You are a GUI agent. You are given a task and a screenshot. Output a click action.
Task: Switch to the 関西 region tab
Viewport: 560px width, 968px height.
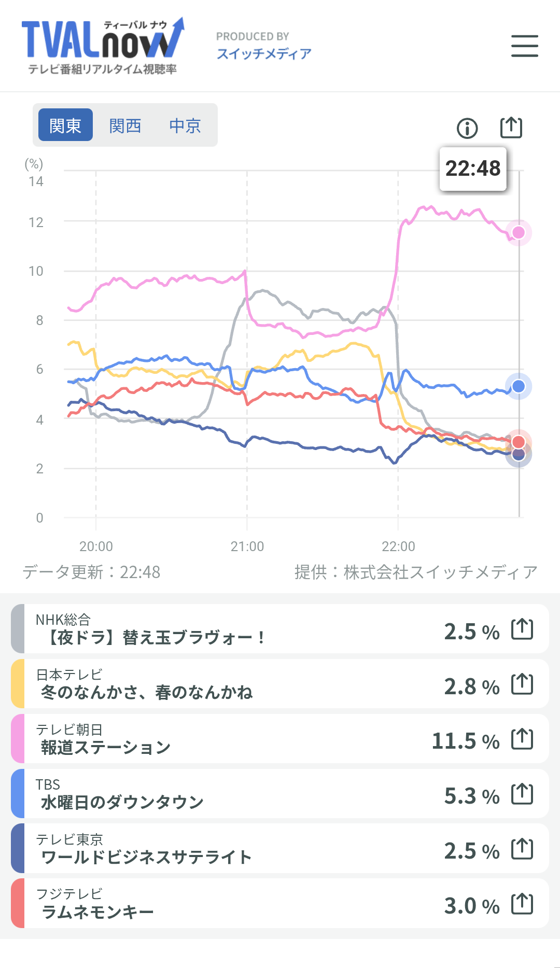coord(125,125)
